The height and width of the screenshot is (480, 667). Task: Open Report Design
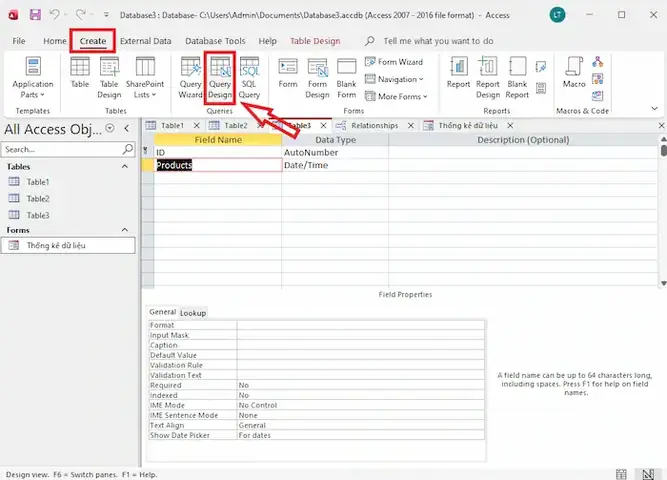(x=487, y=77)
